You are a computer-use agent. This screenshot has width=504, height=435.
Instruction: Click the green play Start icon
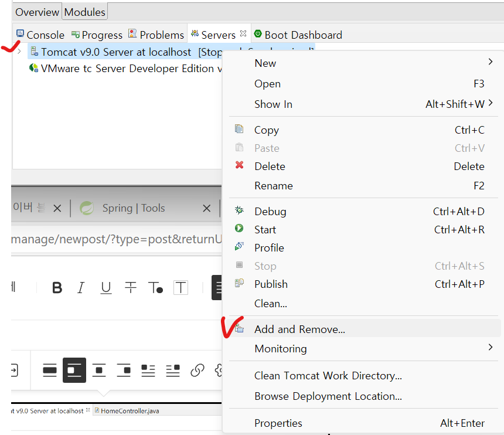239,228
